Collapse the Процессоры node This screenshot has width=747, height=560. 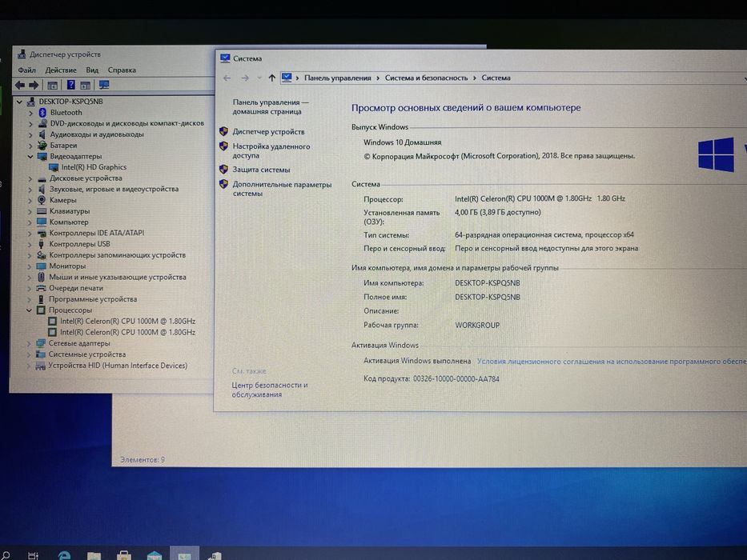(30, 310)
